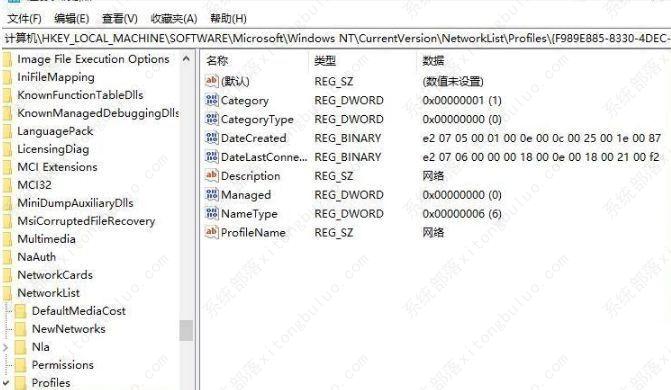Select the MCI32 key
Viewport: 671px width, 390px height.
click(34, 185)
